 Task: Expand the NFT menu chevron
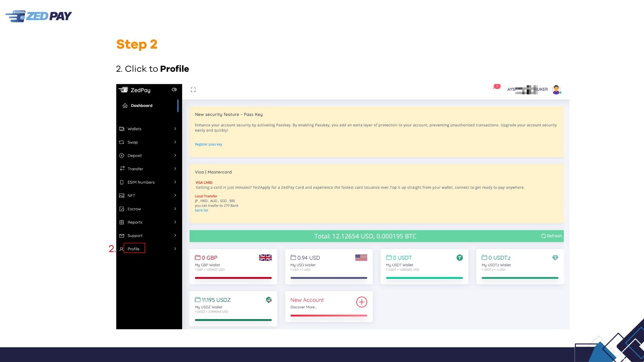175,195
